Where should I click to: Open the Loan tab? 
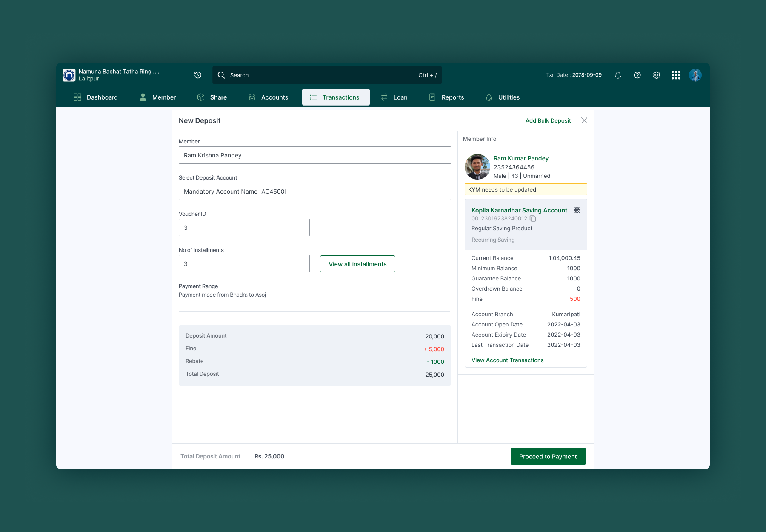pos(394,97)
